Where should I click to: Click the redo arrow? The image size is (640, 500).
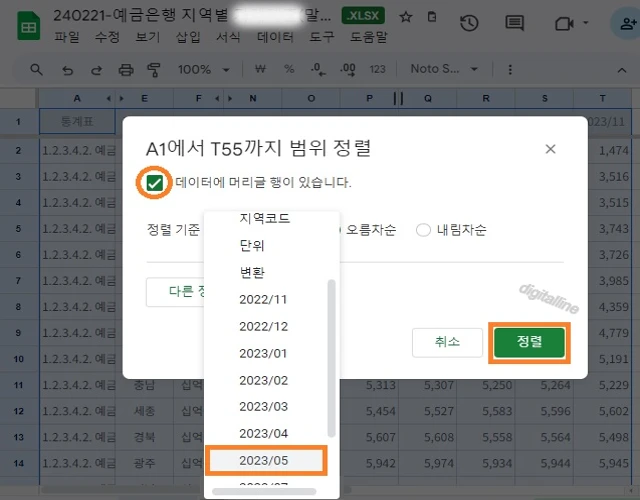pyautogui.click(x=96, y=70)
